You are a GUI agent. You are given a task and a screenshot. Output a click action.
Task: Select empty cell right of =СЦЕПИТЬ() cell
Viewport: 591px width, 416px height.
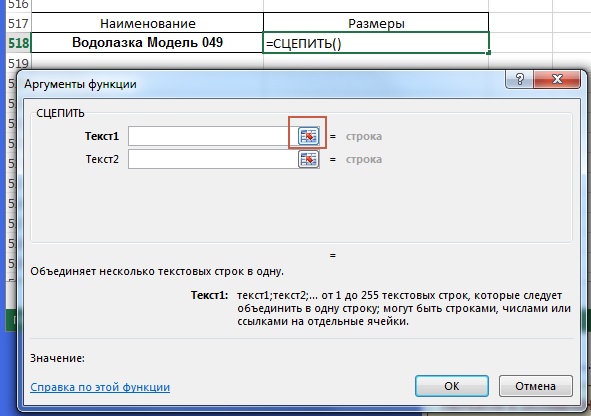[521, 43]
